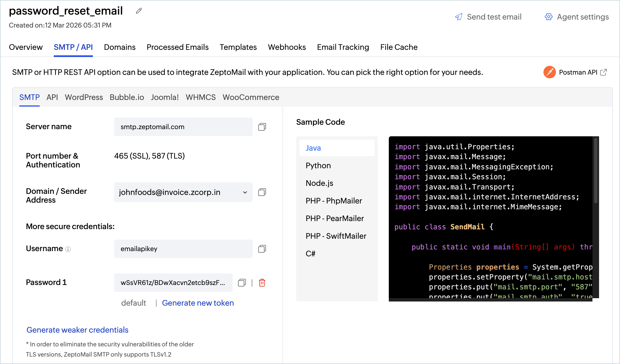Screen dimensions: 620x364
Task: Click the "Sample Code" heading
Action: 320,122
